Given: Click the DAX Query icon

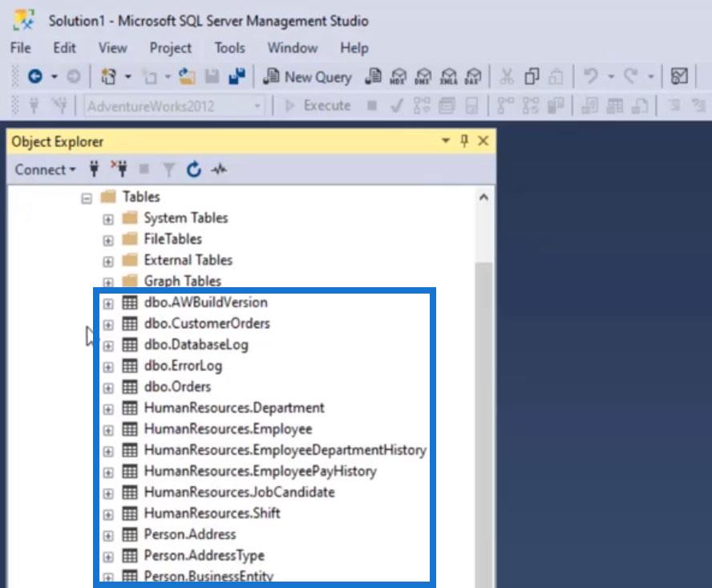Looking at the screenshot, I should tap(473, 76).
